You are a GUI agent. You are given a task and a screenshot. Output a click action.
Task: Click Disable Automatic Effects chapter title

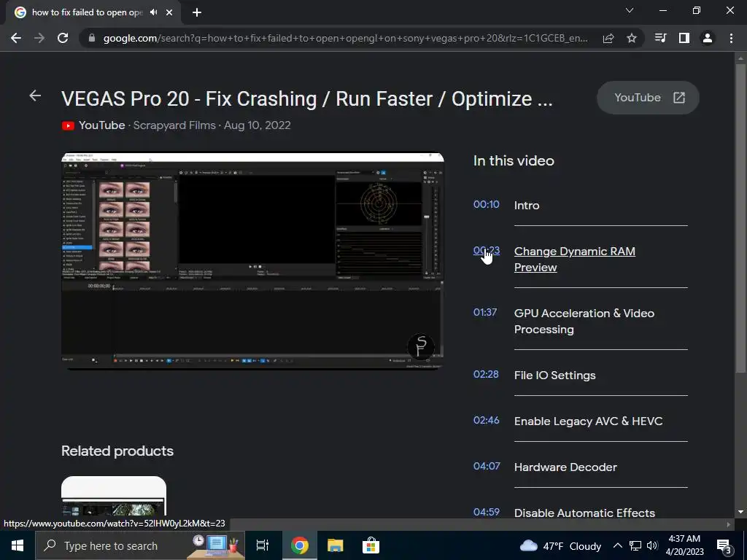tap(584, 513)
